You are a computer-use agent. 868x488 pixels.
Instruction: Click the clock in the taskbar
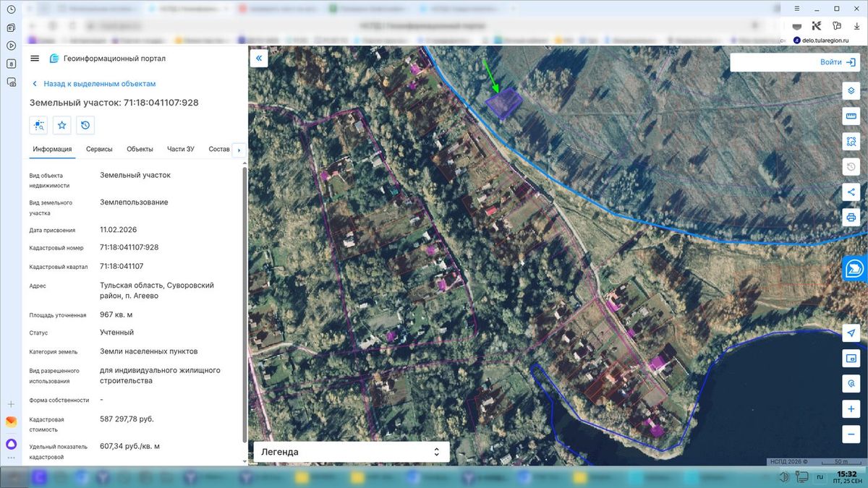(846, 477)
